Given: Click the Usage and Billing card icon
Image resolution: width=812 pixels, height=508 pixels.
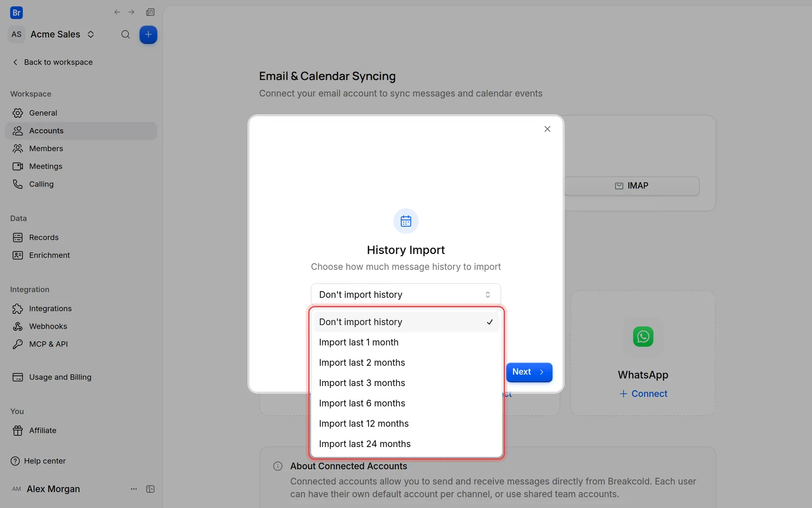Looking at the screenshot, I should click(18, 377).
